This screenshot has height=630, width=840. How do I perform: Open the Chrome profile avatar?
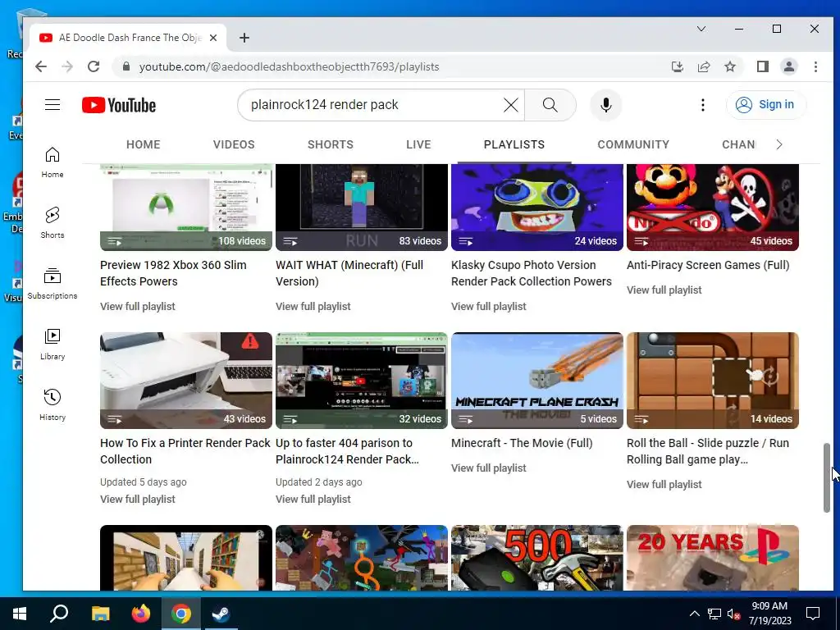coord(788,66)
